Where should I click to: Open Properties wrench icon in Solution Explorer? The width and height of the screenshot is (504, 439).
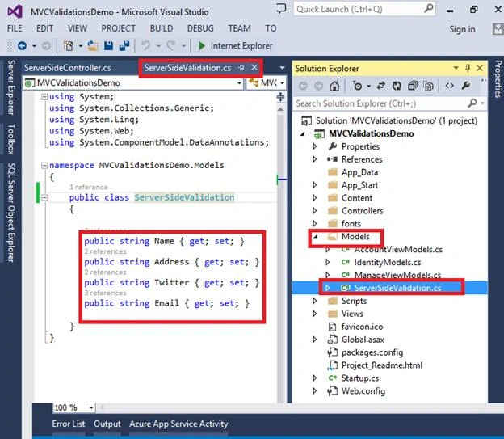tap(466, 86)
